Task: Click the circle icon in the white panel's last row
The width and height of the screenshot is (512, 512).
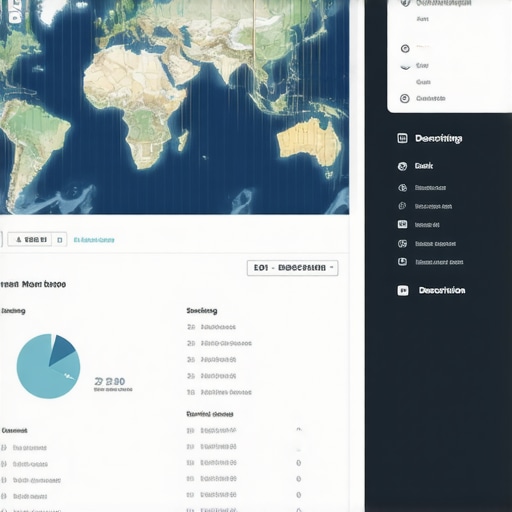Action: [x=405, y=98]
